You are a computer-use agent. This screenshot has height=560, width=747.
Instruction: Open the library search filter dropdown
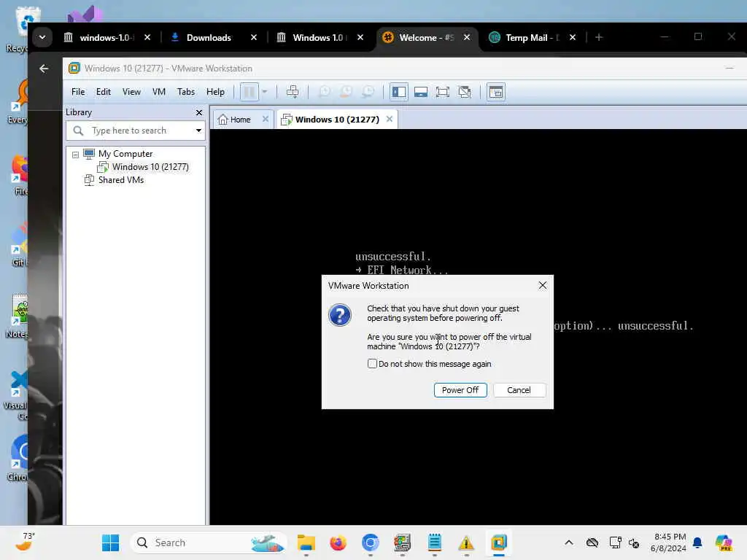pyautogui.click(x=198, y=131)
